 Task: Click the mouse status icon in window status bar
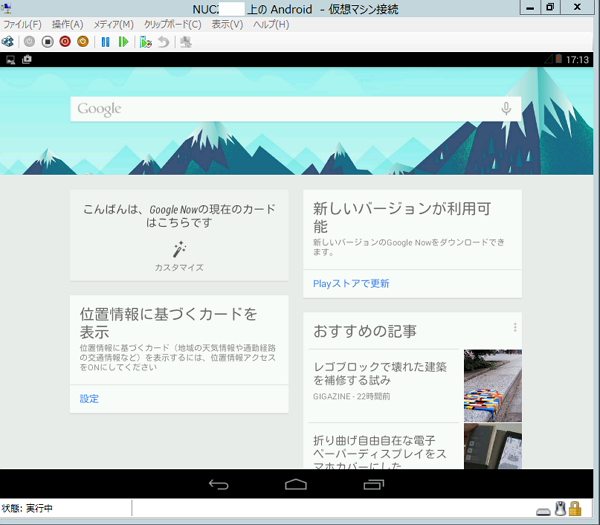[560, 509]
